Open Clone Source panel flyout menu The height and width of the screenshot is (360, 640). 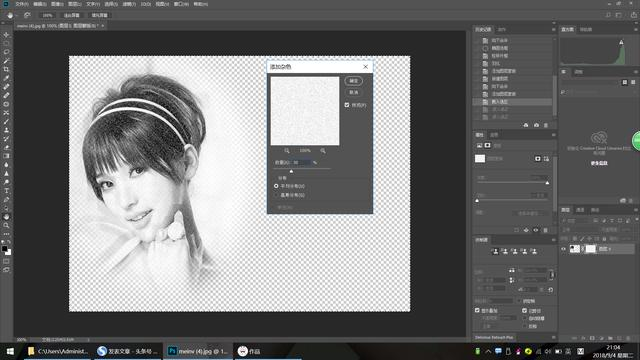tap(554, 240)
